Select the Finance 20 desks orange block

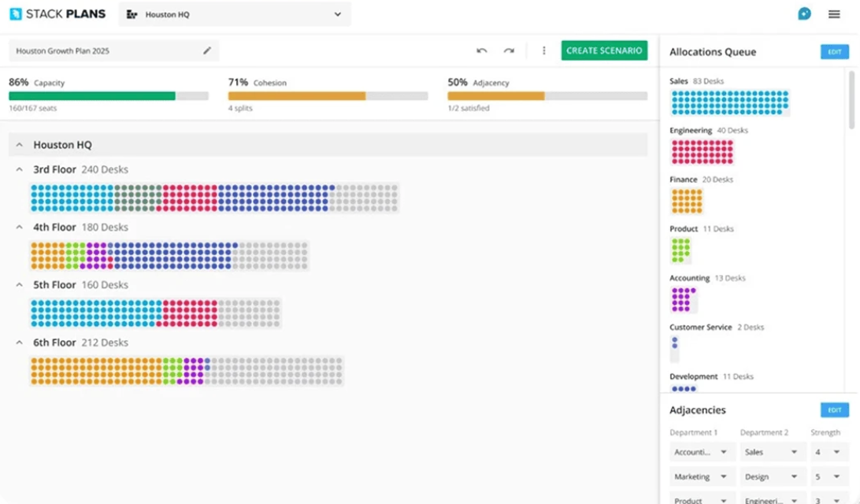pos(687,201)
